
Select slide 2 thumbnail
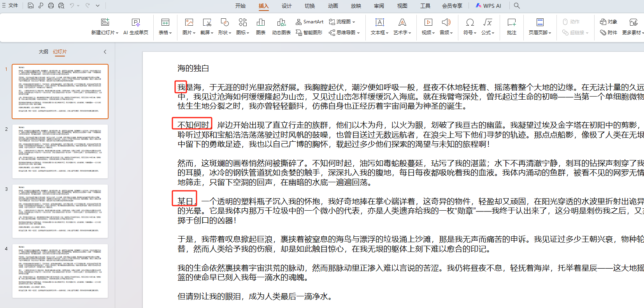tap(60, 151)
